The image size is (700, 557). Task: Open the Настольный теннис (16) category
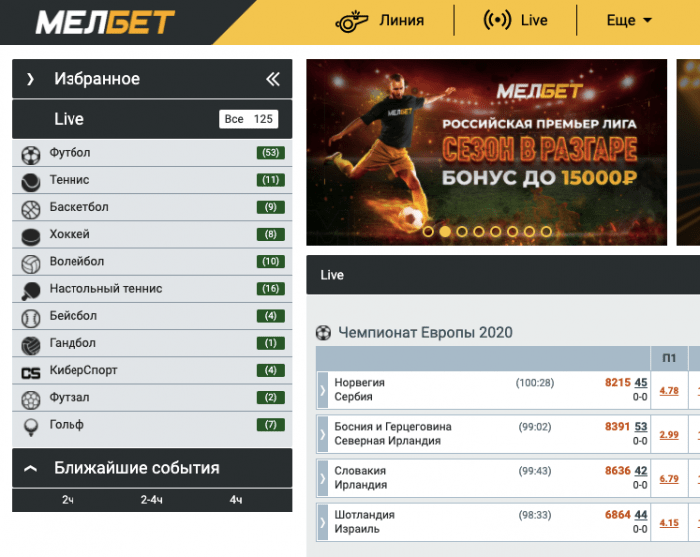(152, 289)
